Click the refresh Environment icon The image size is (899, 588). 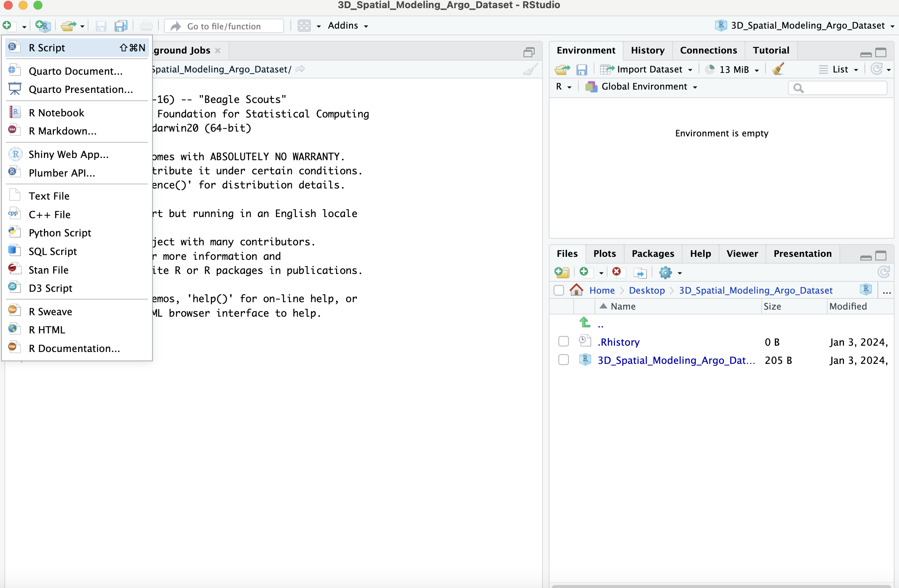877,69
